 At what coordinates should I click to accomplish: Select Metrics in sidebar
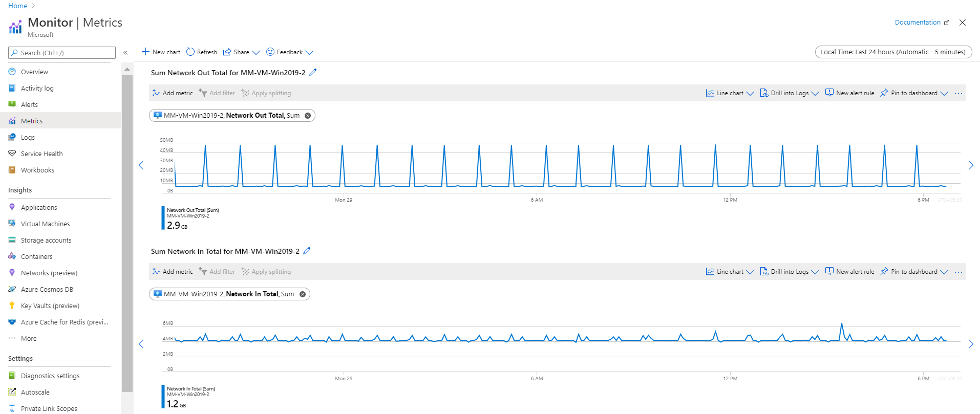[60, 121]
